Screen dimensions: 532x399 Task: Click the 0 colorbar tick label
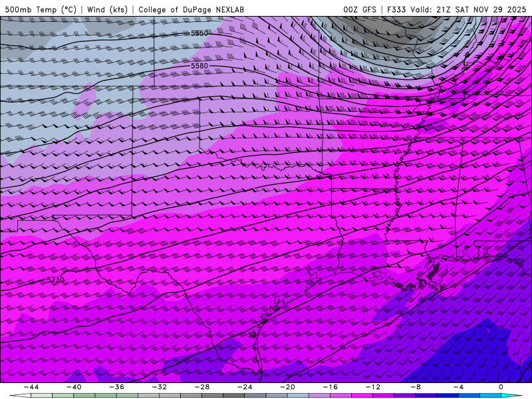501,387
